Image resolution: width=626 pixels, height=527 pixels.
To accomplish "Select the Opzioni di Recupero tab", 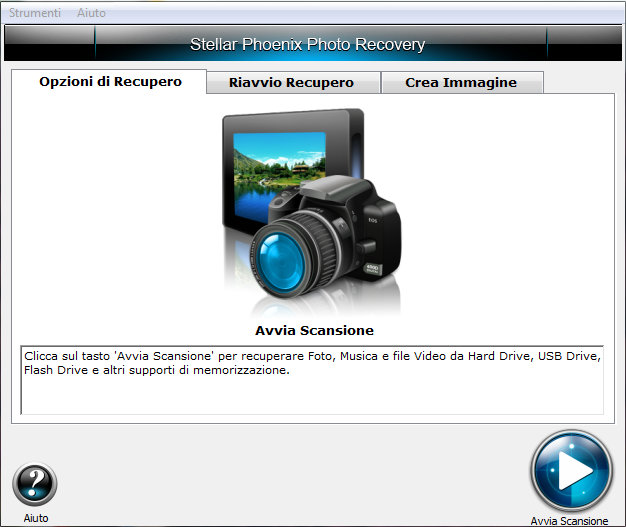I will pos(109,81).
